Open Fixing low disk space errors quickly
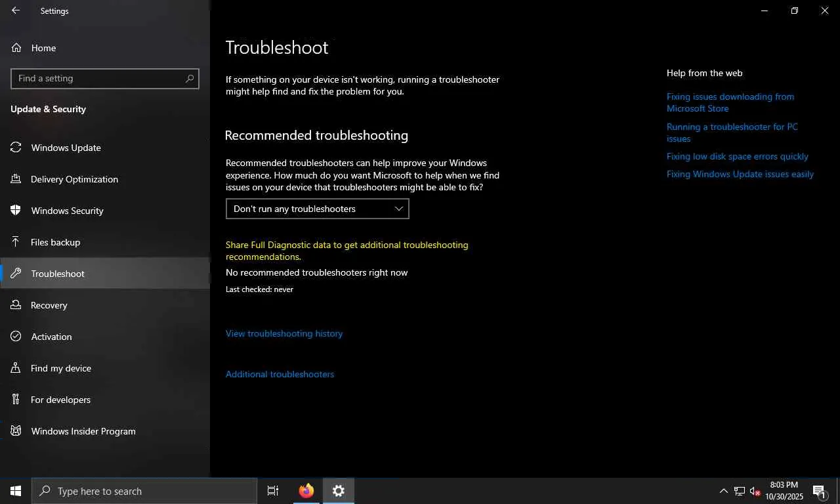The height and width of the screenshot is (504, 840). coord(738,156)
